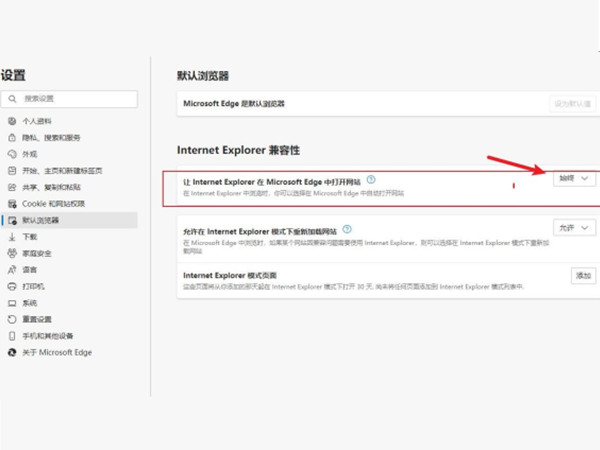The width and height of the screenshot is (600, 450).
Task: Click the search magnifier icon in settings
Action: pyautogui.click(x=13, y=99)
